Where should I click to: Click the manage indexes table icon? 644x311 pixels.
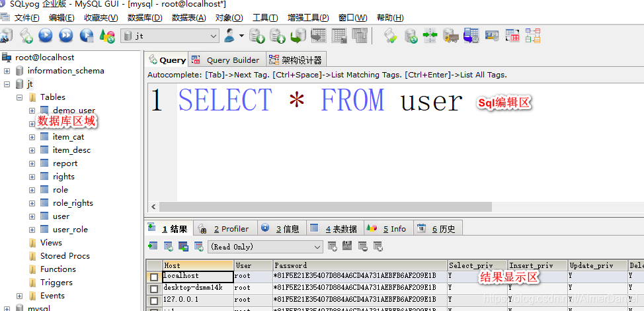[360, 35]
